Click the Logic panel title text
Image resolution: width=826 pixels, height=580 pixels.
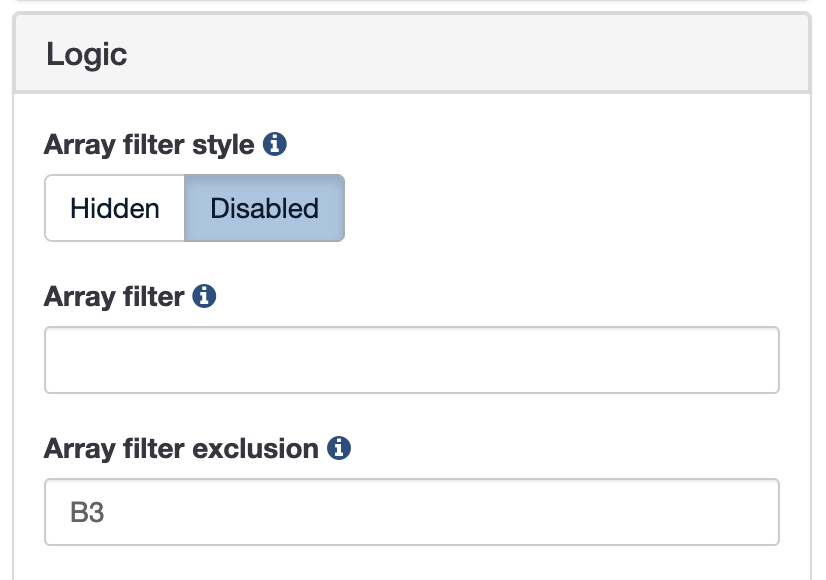tap(87, 54)
